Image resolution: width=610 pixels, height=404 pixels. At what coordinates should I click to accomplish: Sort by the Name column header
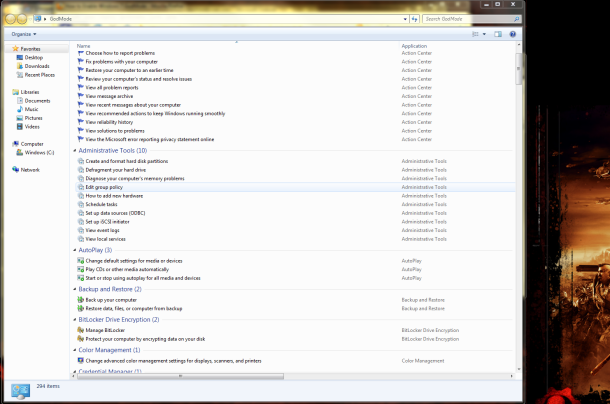pyautogui.click(x=83, y=46)
